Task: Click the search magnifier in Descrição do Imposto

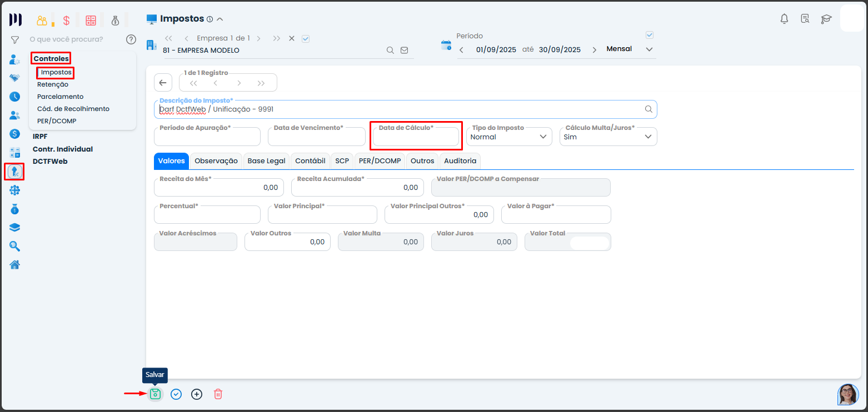Action: coord(648,109)
